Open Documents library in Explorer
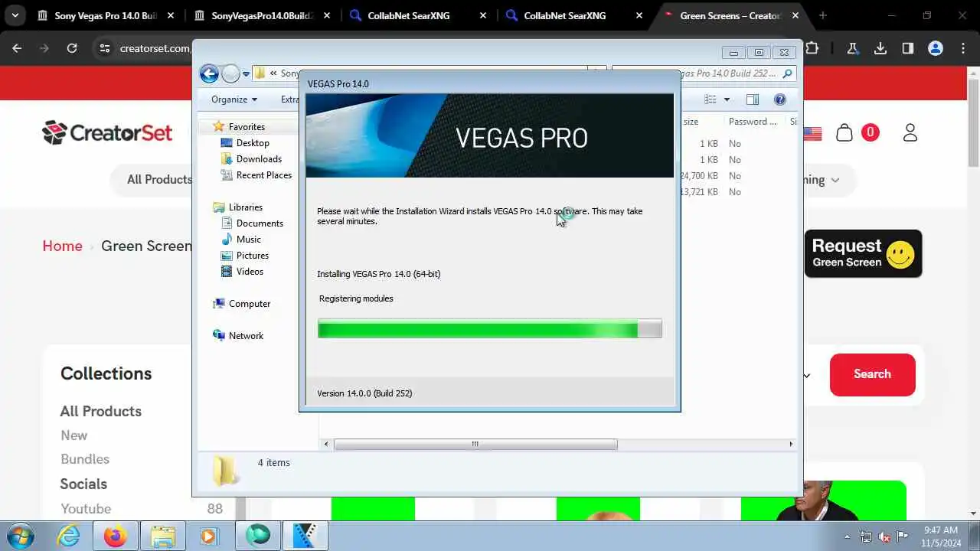The image size is (980, 551). point(260,223)
